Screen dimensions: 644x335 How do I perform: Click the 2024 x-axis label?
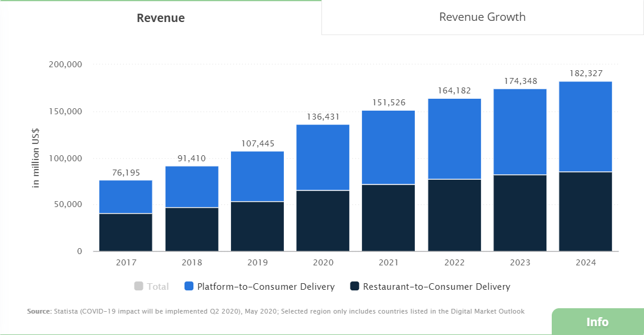tap(586, 262)
